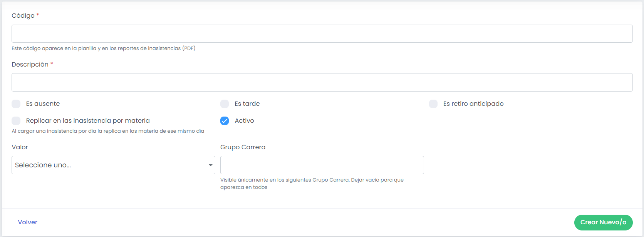Go back using the Volver link
The image size is (644, 237).
28,222
